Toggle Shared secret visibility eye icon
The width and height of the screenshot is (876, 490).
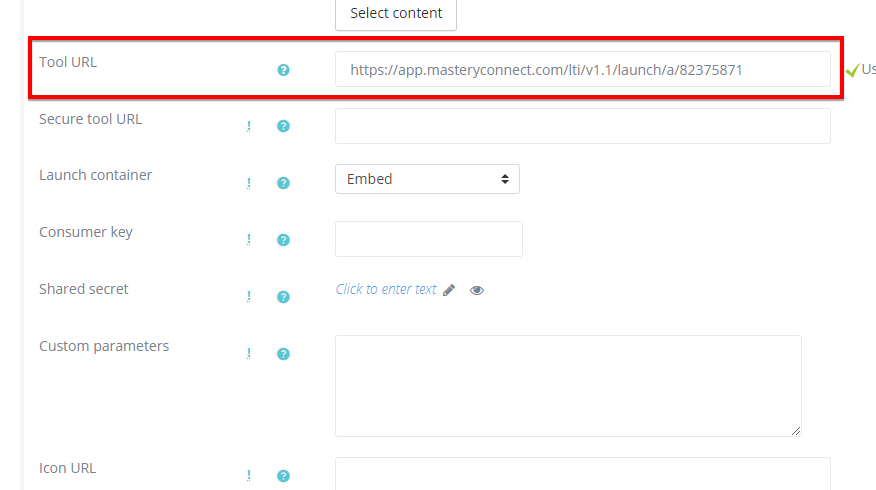click(x=477, y=290)
